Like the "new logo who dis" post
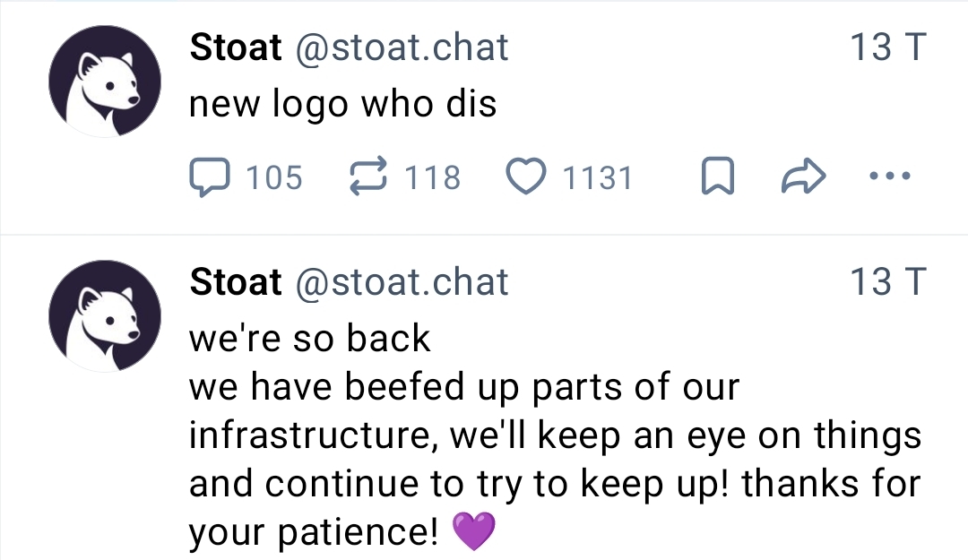 coord(527,177)
